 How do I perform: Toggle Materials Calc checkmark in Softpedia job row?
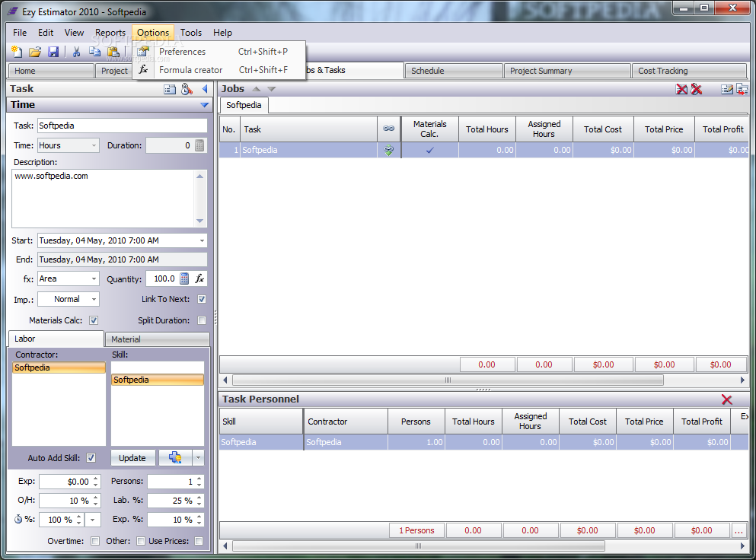(x=429, y=150)
